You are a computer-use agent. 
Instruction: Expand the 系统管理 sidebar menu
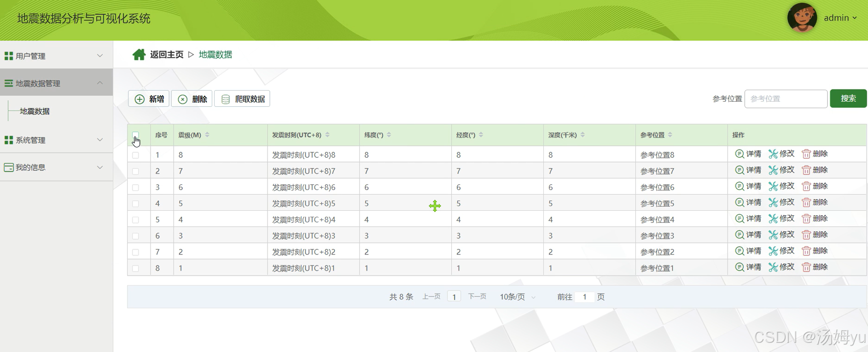[56, 140]
